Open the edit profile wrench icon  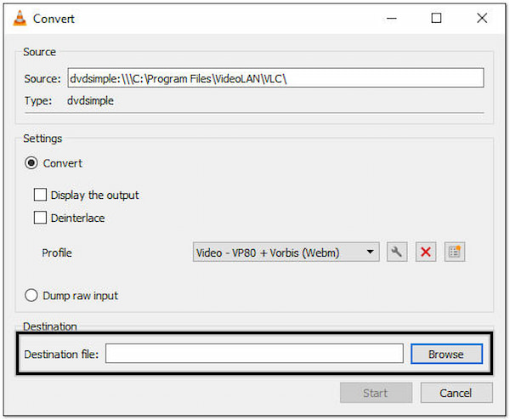click(396, 252)
